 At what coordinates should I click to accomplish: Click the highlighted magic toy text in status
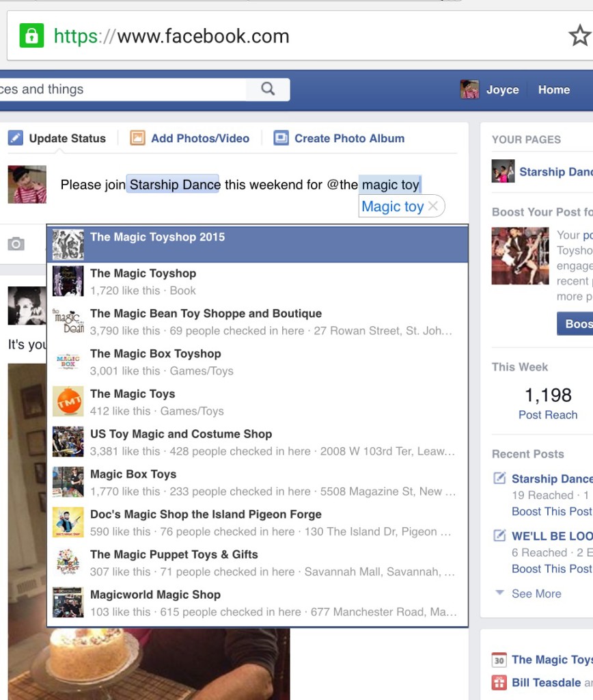point(390,185)
